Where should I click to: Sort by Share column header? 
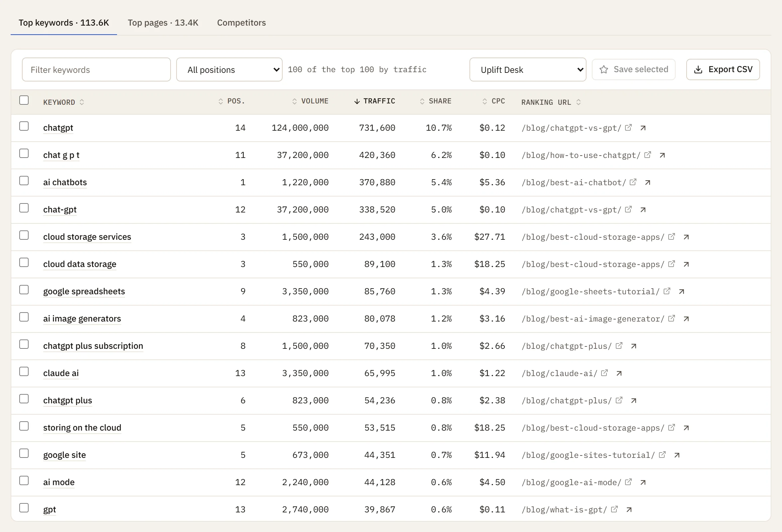pos(436,101)
